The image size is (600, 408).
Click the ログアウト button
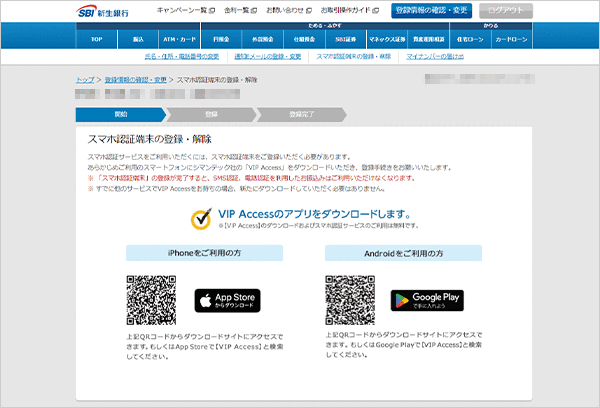tap(505, 10)
